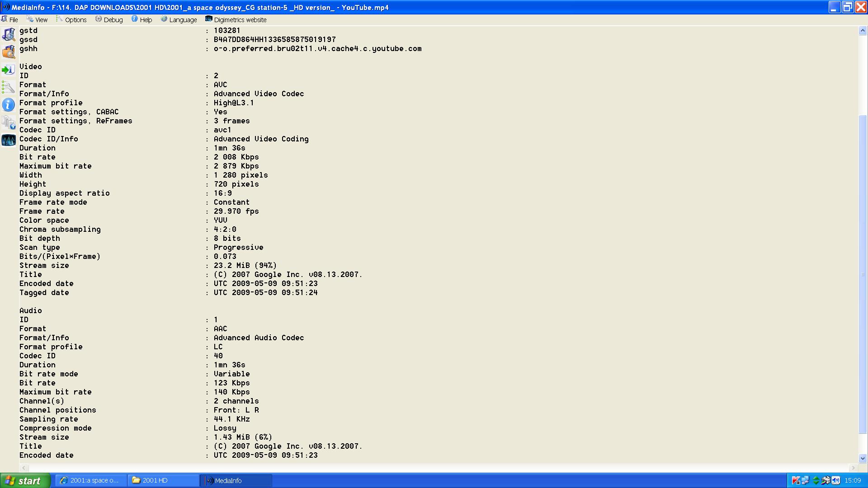Click the Kaspersky tray icon
This screenshot has width=868, height=488.
[x=796, y=480]
